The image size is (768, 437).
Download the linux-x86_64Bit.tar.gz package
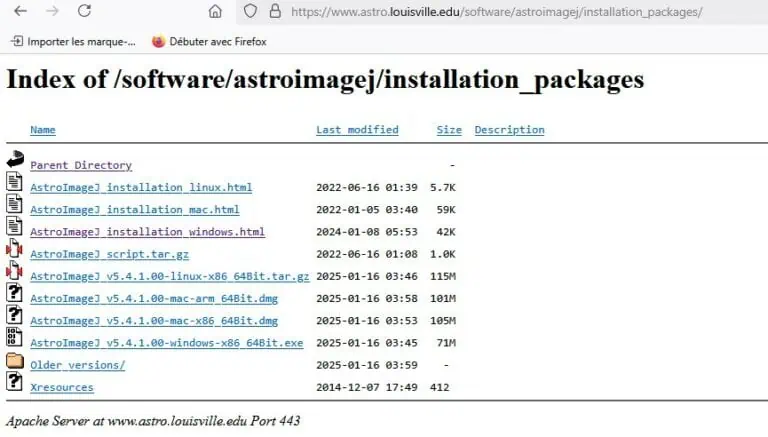click(x=169, y=276)
